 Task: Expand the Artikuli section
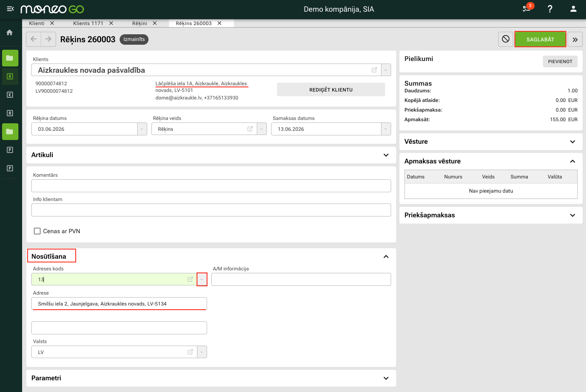point(386,155)
